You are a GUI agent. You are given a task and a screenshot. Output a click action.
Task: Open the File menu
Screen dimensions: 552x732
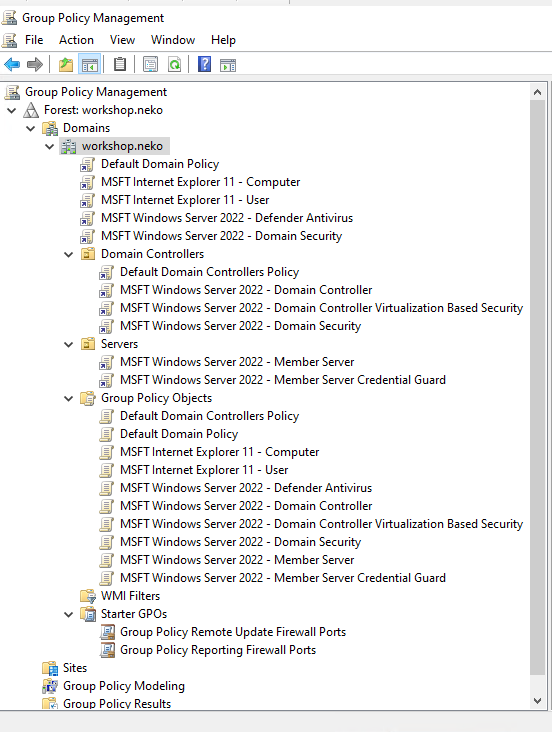pos(34,40)
